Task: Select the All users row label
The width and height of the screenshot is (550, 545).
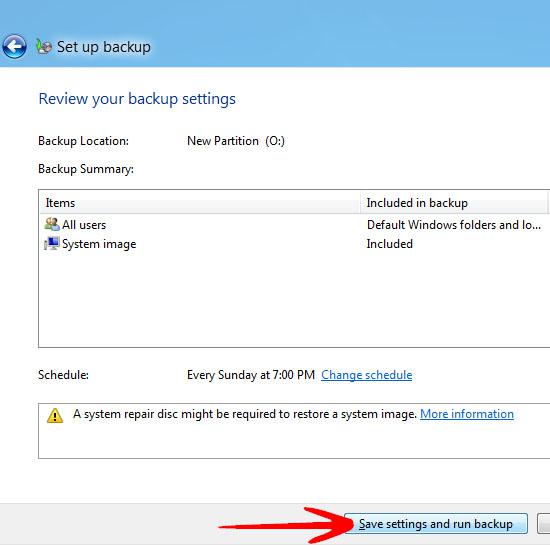Action: tap(84, 225)
